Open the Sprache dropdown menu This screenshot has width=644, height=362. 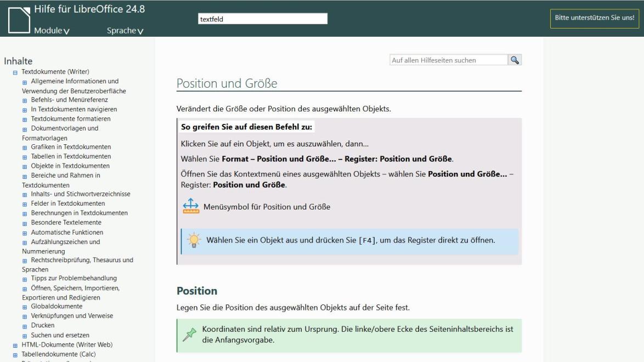[x=125, y=30]
